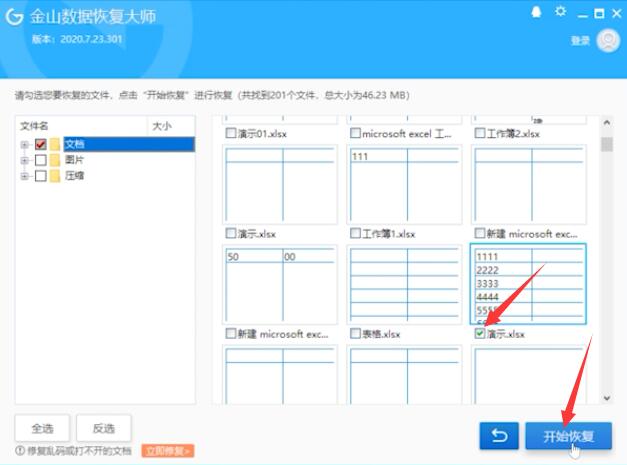Click the vertical scrollbar thumb
The height and width of the screenshot is (465, 627).
(x=607, y=144)
